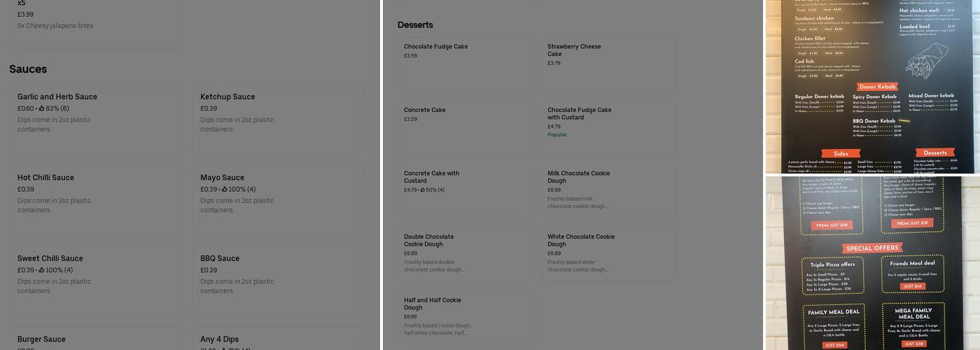
Task: Select the Strawberry Cheese Cake item
Action: (608, 63)
